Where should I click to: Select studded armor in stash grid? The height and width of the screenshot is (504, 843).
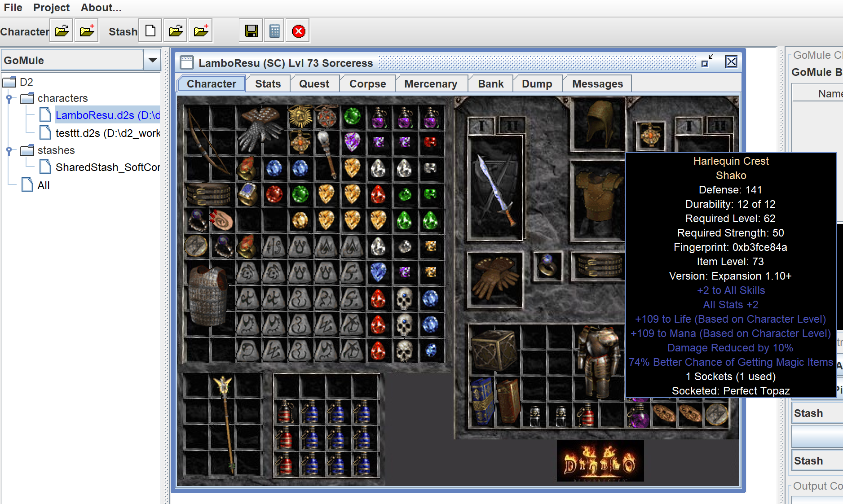tap(209, 296)
